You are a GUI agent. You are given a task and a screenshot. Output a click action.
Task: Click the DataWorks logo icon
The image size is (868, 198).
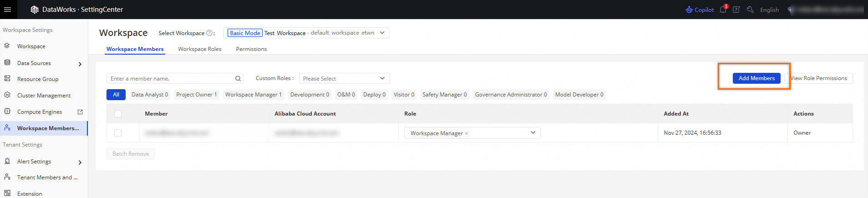(x=35, y=10)
